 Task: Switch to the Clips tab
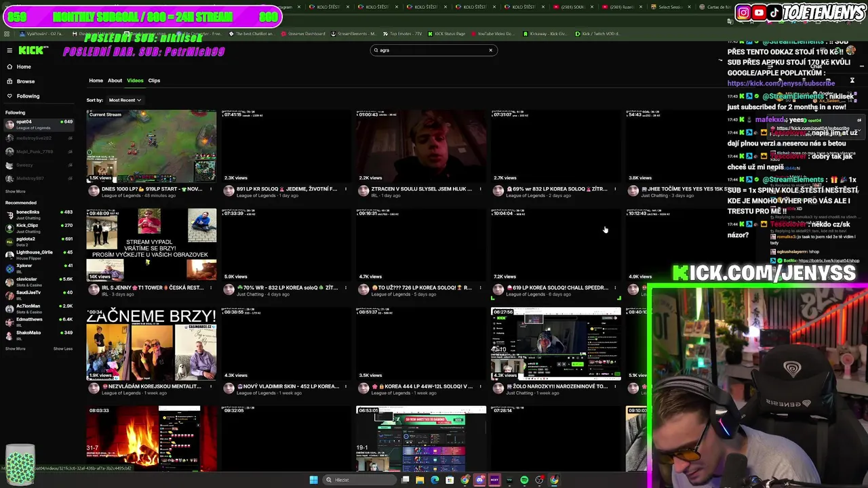[x=154, y=81]
